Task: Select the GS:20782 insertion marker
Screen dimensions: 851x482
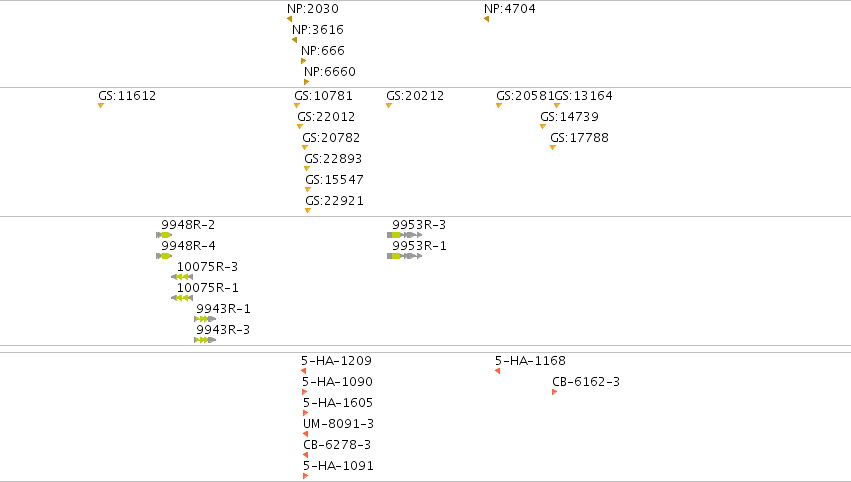Action: (x=305, y=148)
